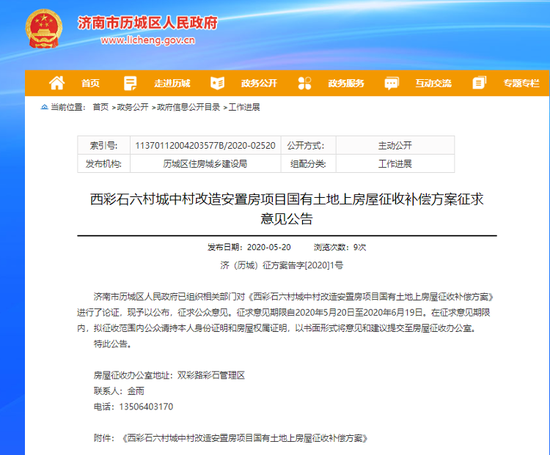Click the document icon beside 走进历城
Screen dimensions: 550x455
(x=130, y=83)
